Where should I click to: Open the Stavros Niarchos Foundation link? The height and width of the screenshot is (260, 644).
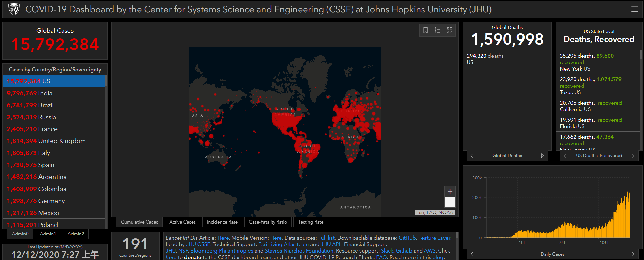[299, 251]
